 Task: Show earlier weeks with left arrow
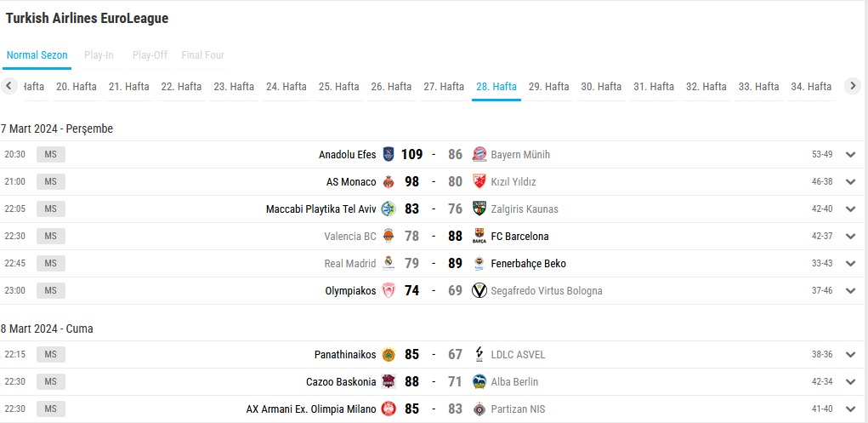click(9, 86)
